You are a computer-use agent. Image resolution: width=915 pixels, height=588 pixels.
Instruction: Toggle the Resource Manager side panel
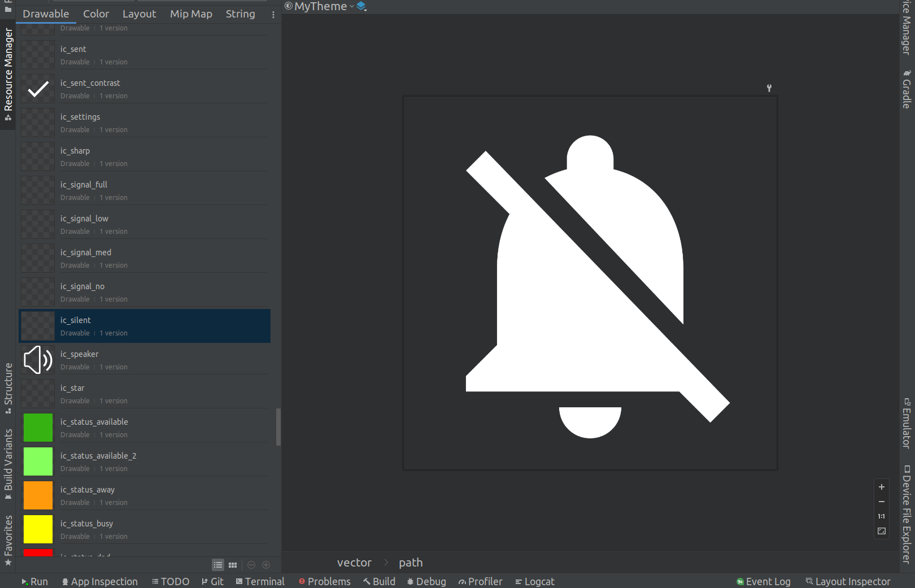pyautogui.click(x=8, y=73)
